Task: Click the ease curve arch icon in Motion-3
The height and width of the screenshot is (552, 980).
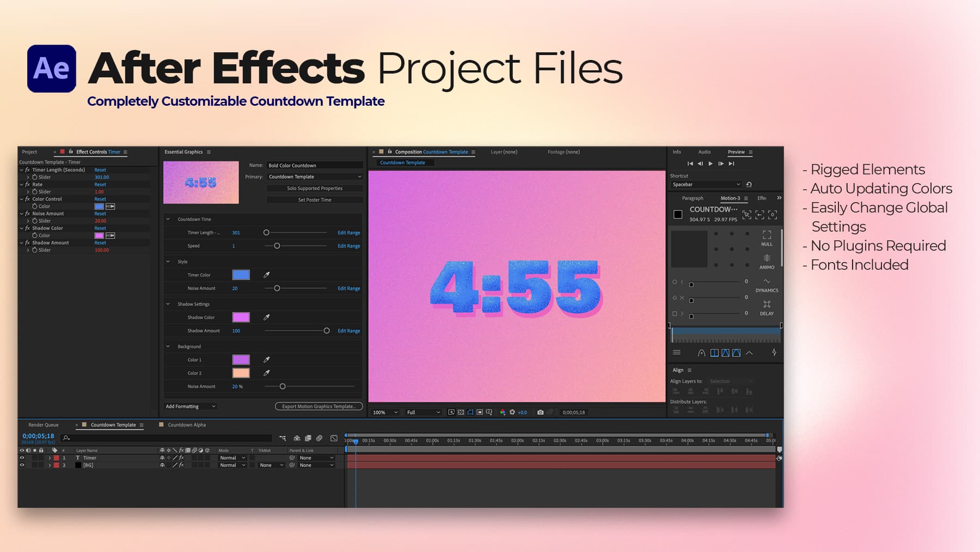Action: pos(702,353)
